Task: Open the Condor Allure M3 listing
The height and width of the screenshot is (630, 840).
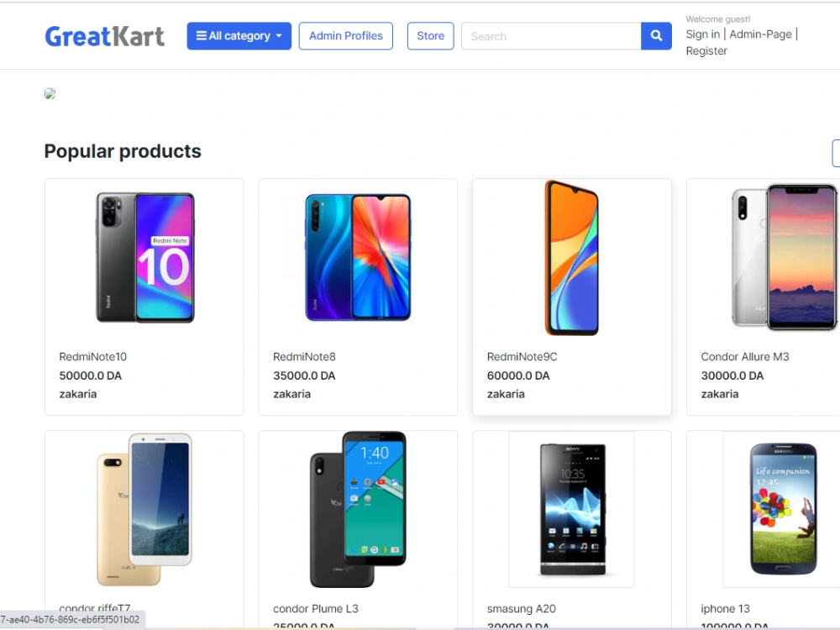Action: [745, 356]
